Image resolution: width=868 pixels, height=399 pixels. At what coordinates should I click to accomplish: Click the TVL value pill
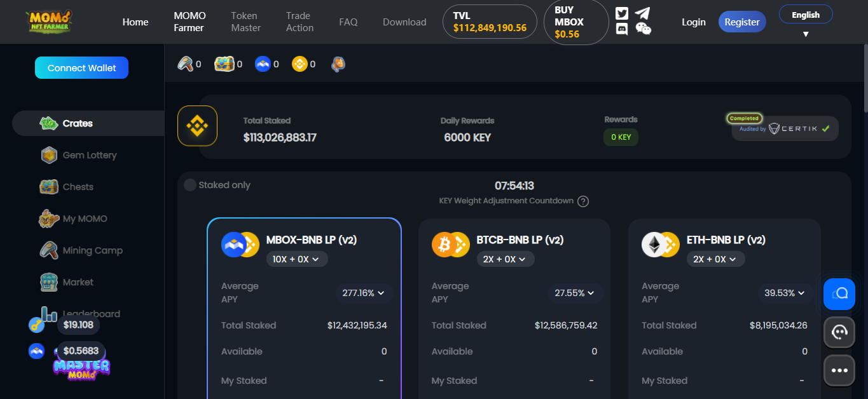[490, 22]
